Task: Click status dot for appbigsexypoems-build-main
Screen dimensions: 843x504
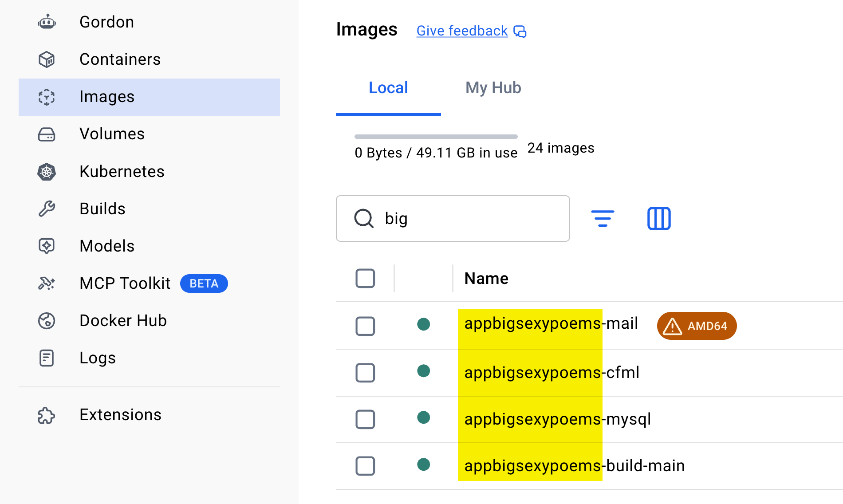Action: (424, 465)
